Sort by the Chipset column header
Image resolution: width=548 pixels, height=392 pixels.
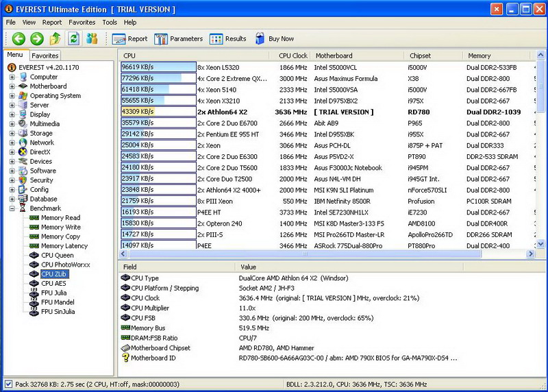[434, 56]
